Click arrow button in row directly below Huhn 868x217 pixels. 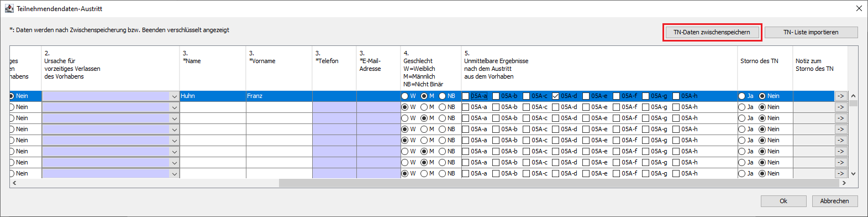click(x=840, y=107)
